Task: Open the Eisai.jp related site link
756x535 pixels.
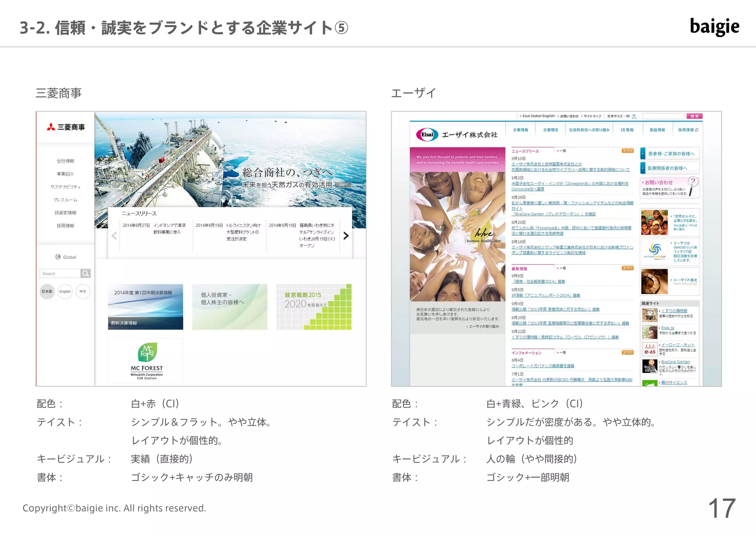Action: 667,328
